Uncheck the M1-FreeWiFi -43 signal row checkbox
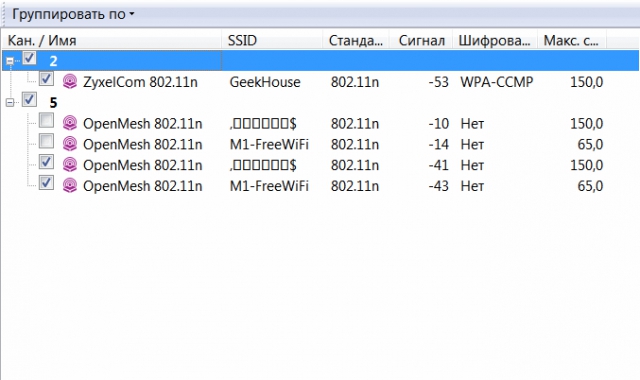Viewport: 640px width, 380px height. point(46,183)
